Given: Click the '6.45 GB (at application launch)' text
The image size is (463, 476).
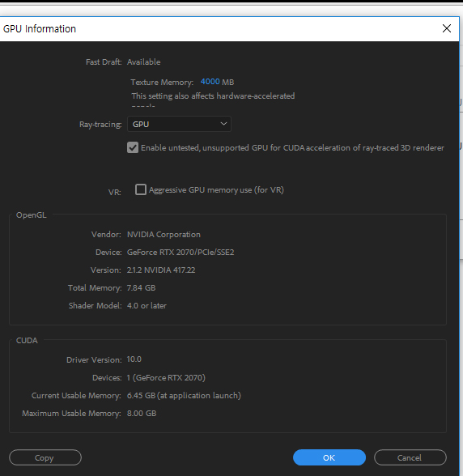Looking at the screenshot, I should tap(184, 396).
